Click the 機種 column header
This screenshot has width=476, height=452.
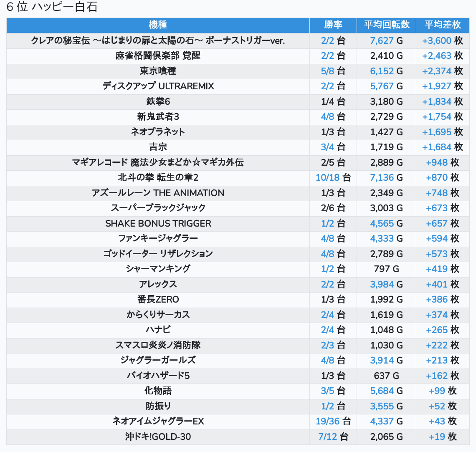(158, 25)
